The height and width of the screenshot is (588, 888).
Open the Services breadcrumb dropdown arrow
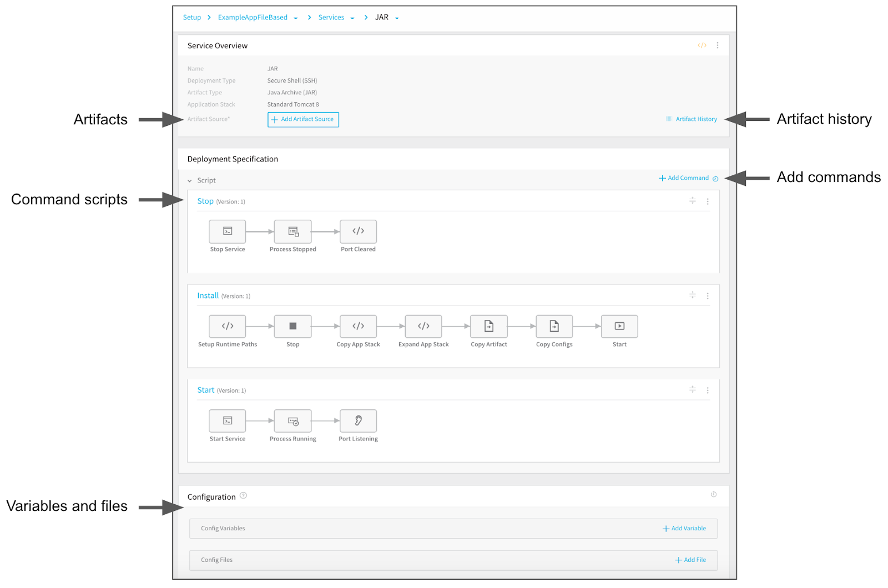click(352, 18)
